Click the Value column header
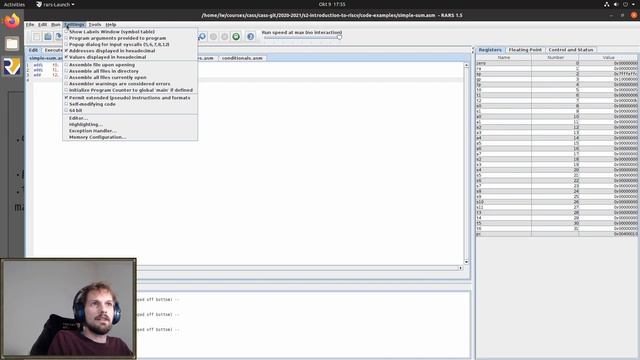The height and width of the screenshot is (360, 640). click(608, 58)
